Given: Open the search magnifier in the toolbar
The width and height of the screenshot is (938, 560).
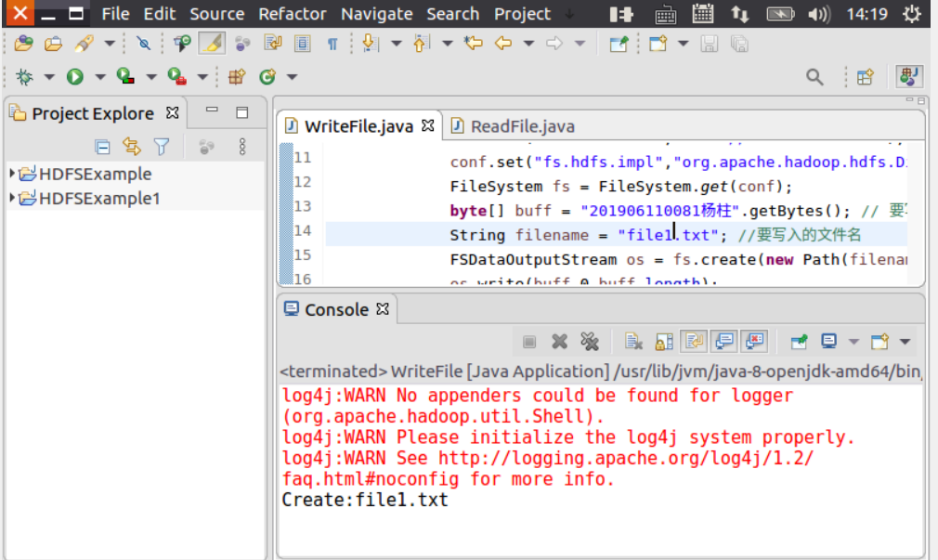Looking at the screenshot, I should tap(814, 77).
